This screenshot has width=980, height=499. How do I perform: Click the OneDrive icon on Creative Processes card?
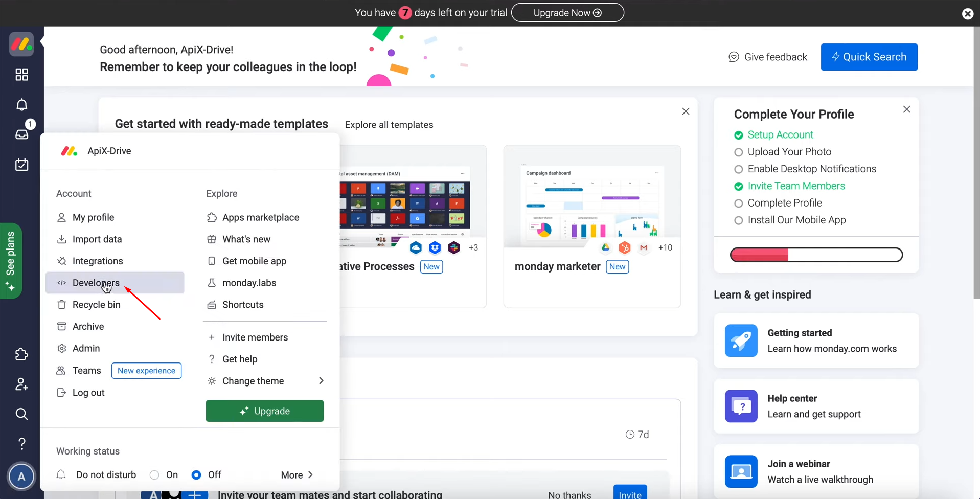416,247
